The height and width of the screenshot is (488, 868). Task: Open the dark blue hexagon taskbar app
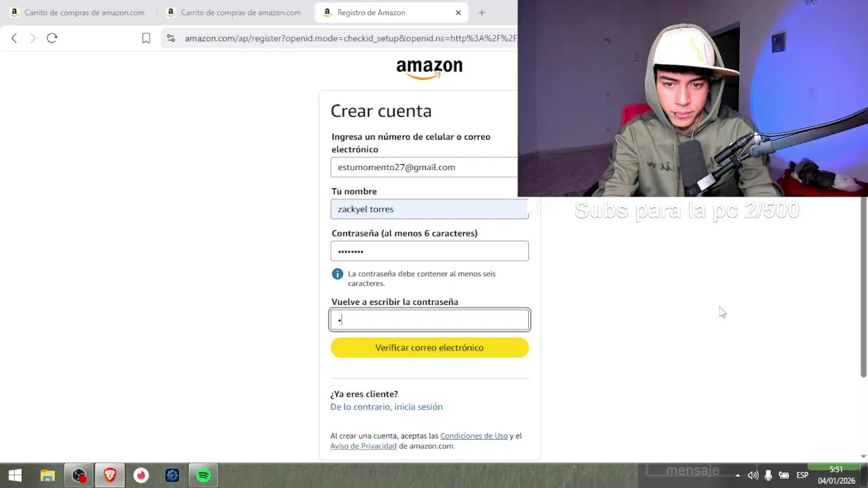point(172,476)
